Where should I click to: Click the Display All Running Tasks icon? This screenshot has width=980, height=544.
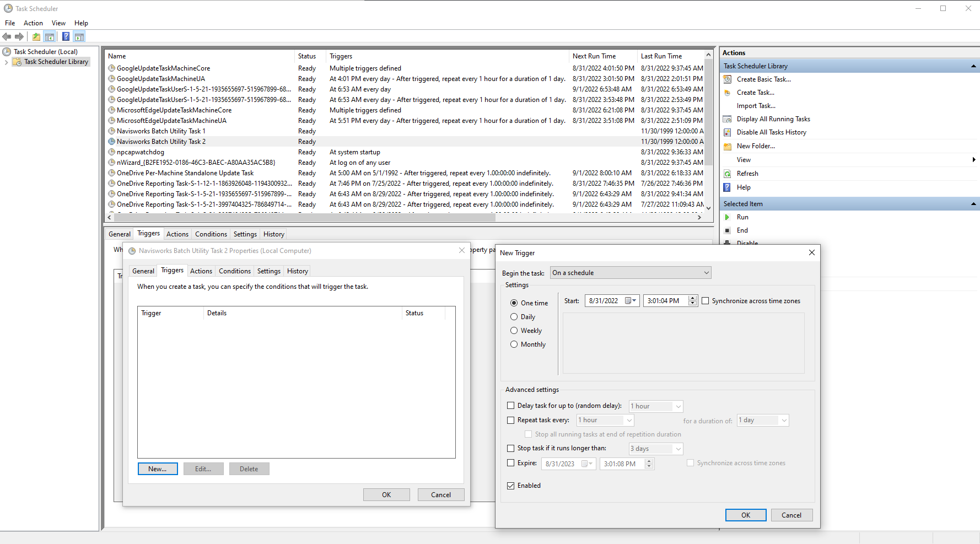click(728, 119)
